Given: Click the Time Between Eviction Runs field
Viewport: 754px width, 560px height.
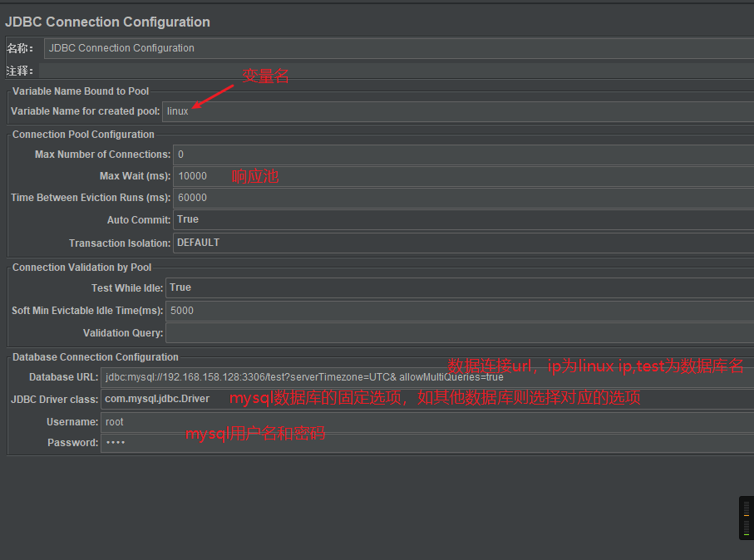Looking at the screenshot, I should (462, 198).
